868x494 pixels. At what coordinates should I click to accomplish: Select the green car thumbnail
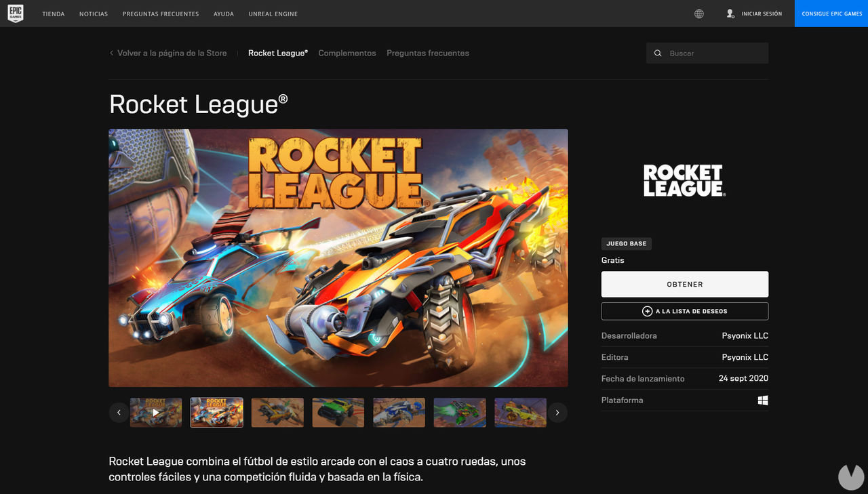pos(338,412)
